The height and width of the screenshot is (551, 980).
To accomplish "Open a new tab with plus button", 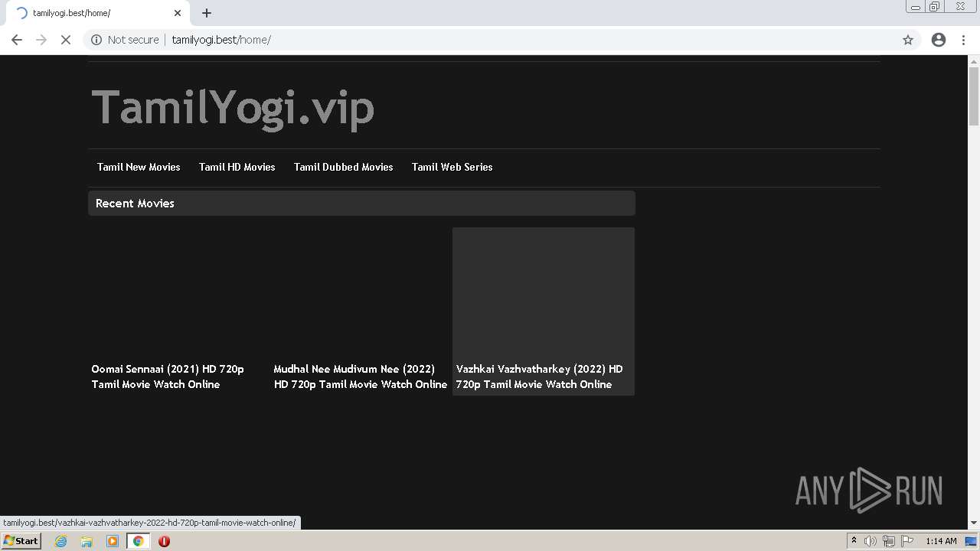I will click(207, 13).
